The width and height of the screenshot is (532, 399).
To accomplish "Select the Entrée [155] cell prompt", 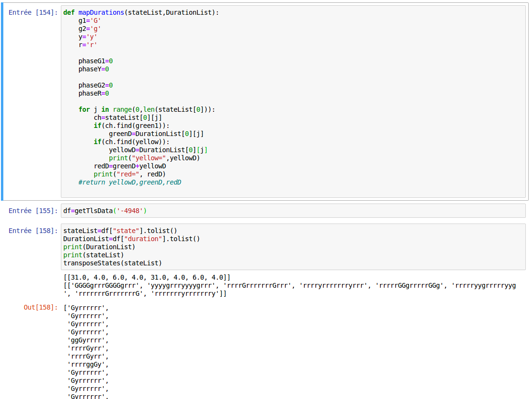I will [33, 211].
